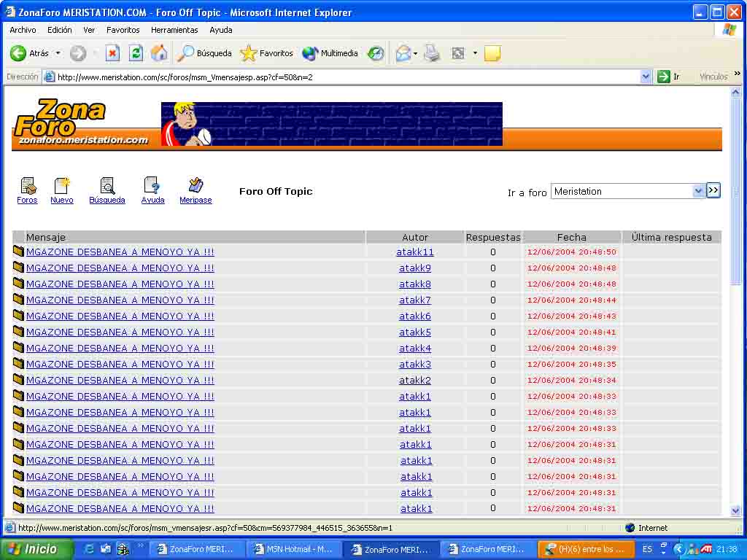Screen dimensions: 747x560
Task: Click the Autor column header
Action: point(415,237)
